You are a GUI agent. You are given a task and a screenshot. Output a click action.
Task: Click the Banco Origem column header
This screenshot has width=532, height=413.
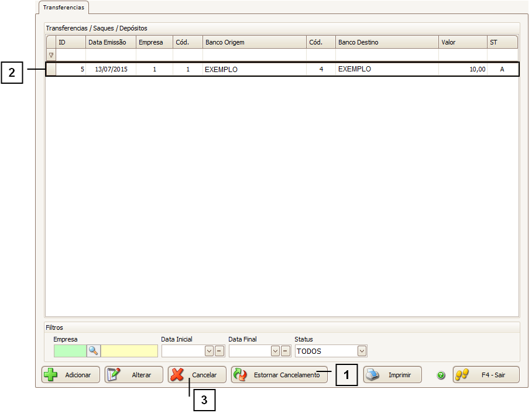(254, 42)
